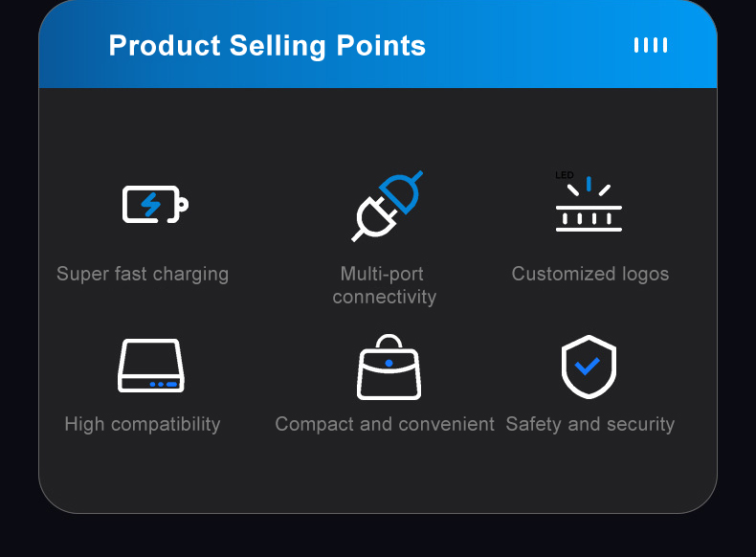Click the blue plug head
Image resolution: width=756 pixels, height=557 pixels.
point(401,191)
